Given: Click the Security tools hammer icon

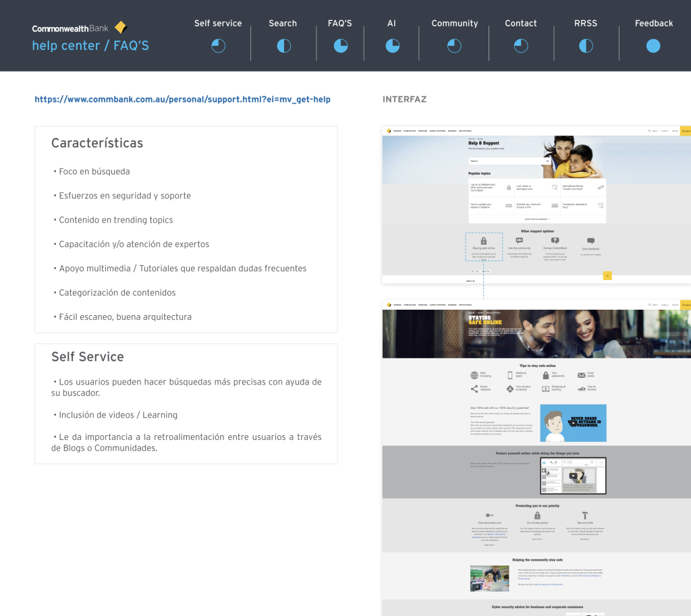Looking at the screenshot, I should click(x=585, y=515).
